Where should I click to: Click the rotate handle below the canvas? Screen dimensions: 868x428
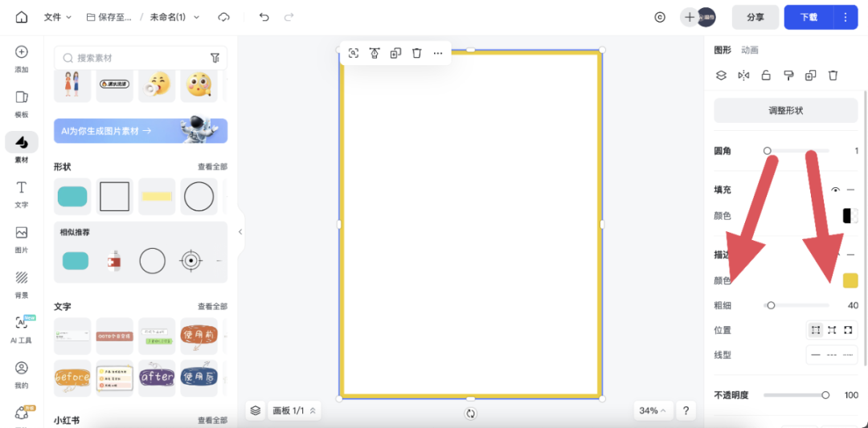click(471, 414)
